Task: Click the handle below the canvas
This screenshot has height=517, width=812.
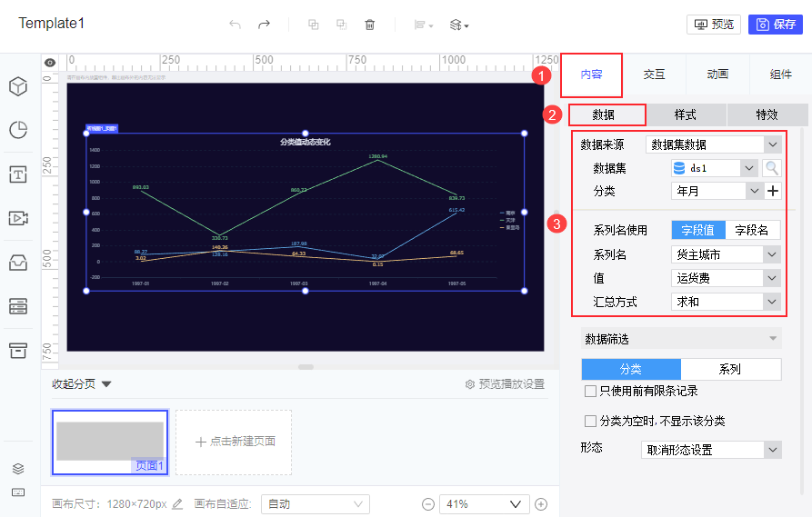Action: tap(306, 367)
